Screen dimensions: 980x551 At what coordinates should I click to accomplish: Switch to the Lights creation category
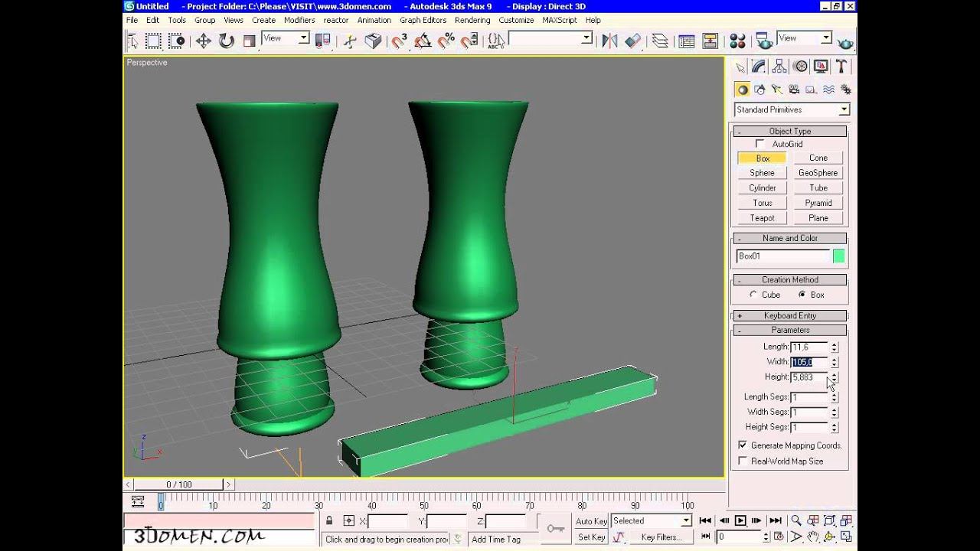(776, 90)
